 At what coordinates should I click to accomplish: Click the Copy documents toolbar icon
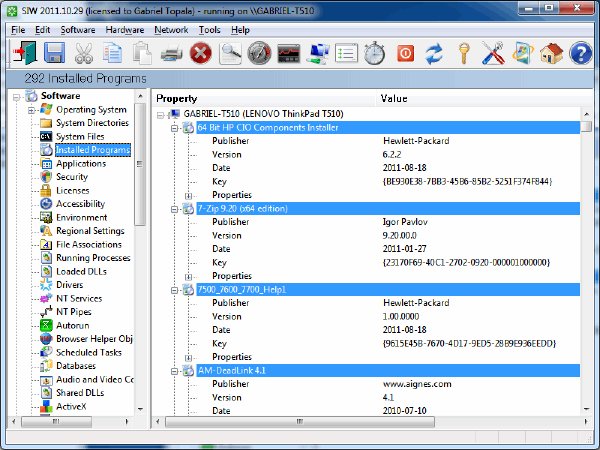pyautogui.click(x=112, y=53)
